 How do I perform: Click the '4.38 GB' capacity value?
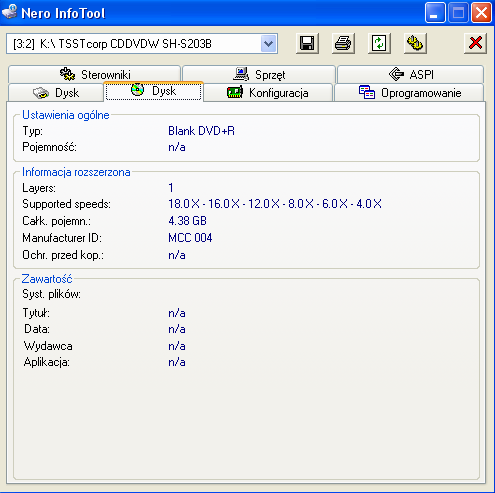pos(187,221)
